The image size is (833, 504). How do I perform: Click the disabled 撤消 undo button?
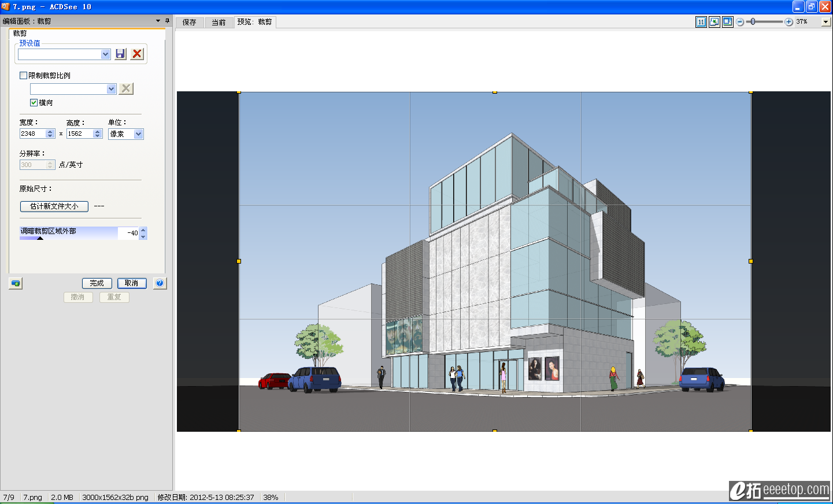[78, 297]
